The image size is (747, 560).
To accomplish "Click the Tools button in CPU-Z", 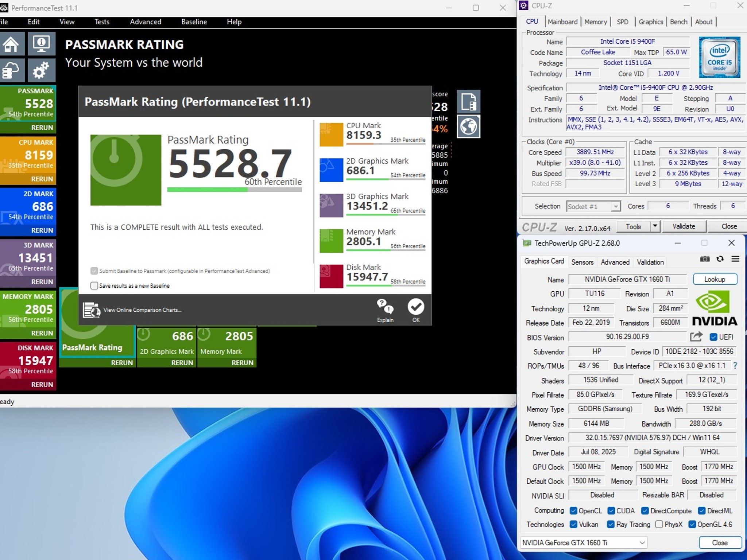I will coord(634,226).
